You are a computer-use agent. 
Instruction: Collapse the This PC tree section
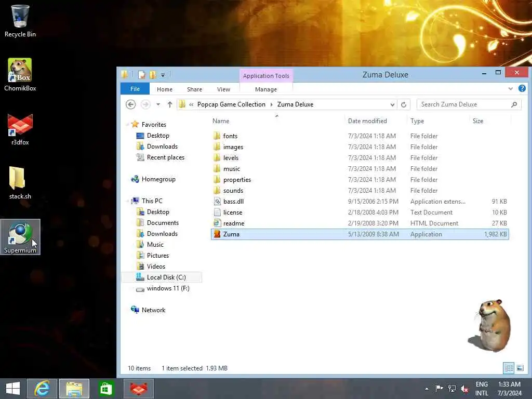tap(127, 201)
